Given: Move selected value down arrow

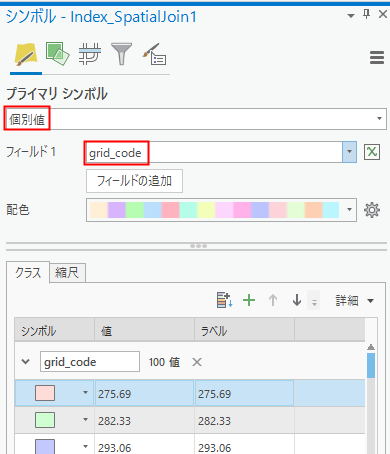Looking at the screenshot, I should [x=297, y=300].
